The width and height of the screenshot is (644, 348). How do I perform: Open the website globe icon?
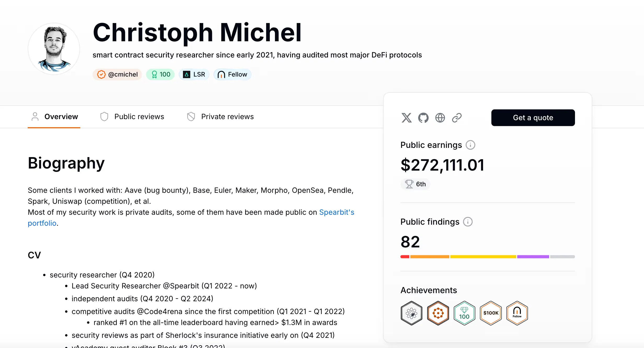[x=440, y=118]
